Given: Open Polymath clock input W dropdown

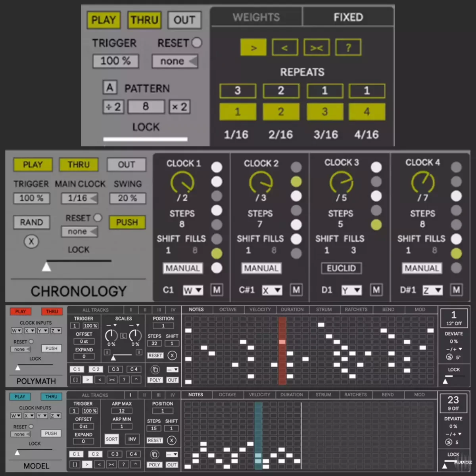Looking at the screenshot, I should tap(16, 330).
